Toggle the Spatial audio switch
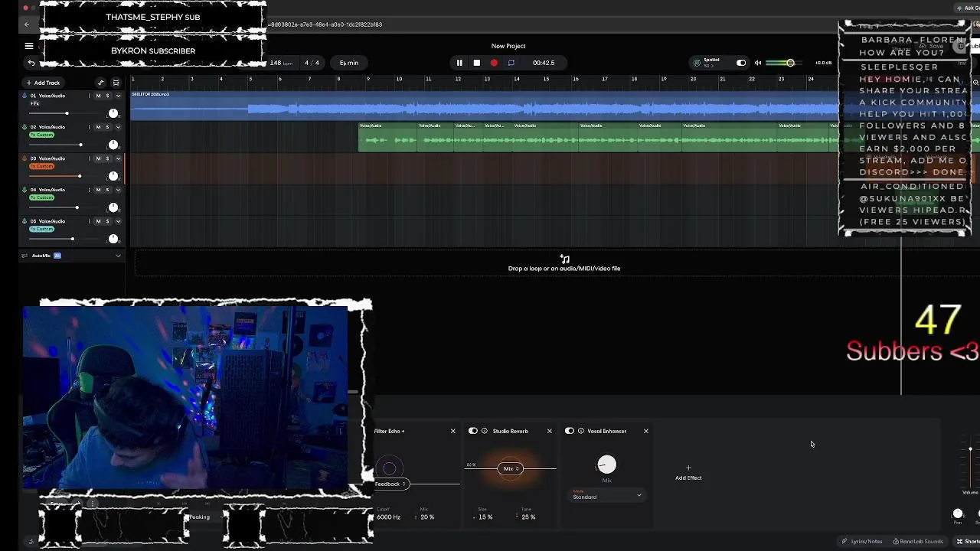 coord(741,63)
